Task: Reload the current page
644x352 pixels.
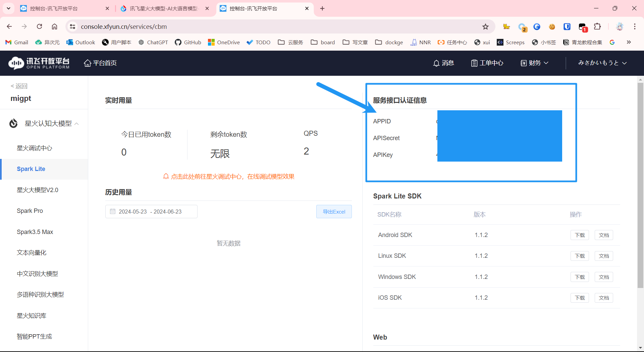Action: 40,26
